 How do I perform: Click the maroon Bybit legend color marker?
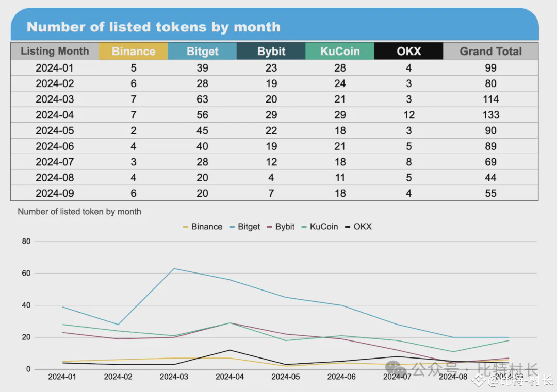click(269, 227)
